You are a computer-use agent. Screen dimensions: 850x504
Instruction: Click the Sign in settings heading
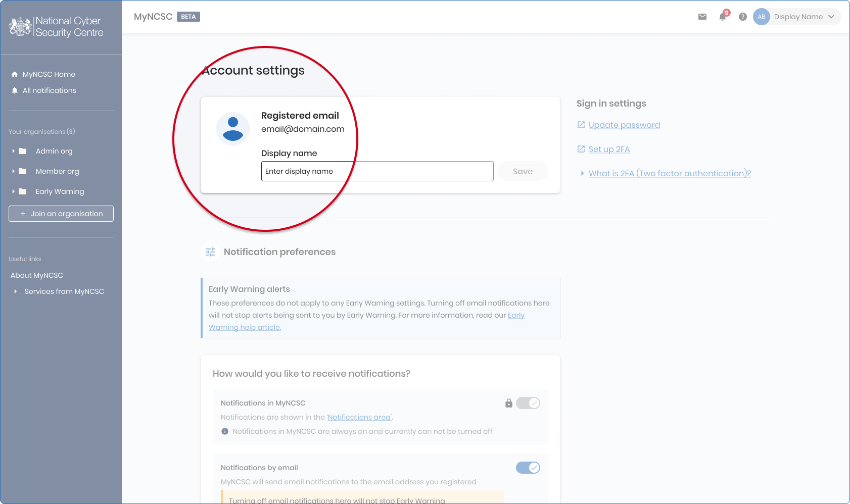[611, 104]
